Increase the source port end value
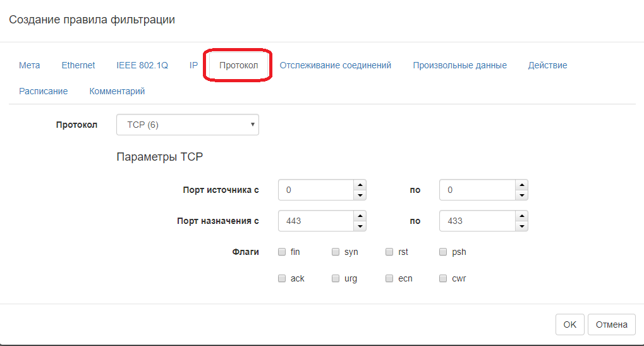The height and width of the screenshot is (346, 644). click(521, 185)
